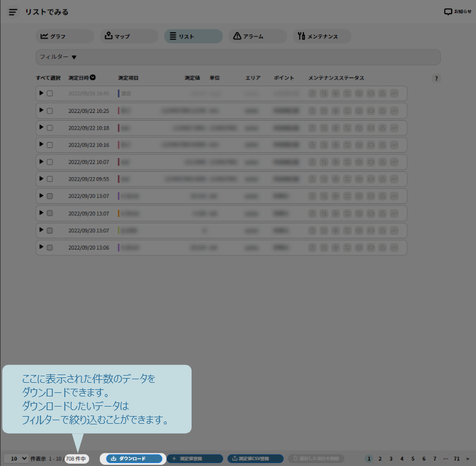Image resolution: width=476 pixels, height=466 pixels.
Task: Click crosshair icon in 2022/09/22 09:55 row
Action: click(336, 179)
